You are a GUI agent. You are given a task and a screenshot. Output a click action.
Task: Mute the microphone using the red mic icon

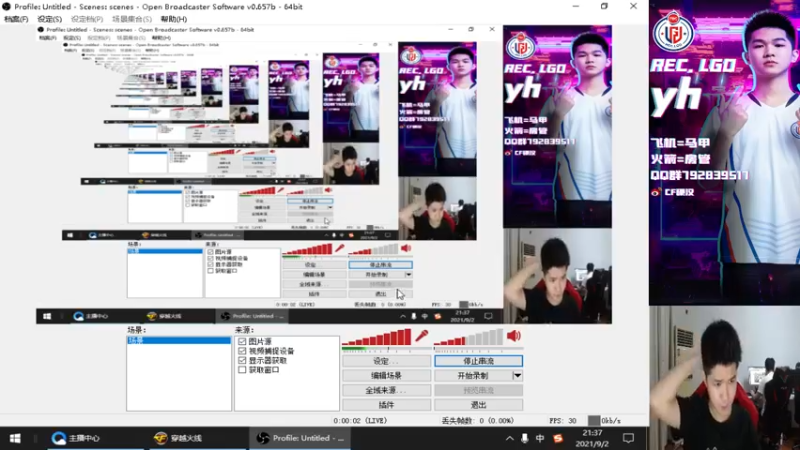click(421, 336)
